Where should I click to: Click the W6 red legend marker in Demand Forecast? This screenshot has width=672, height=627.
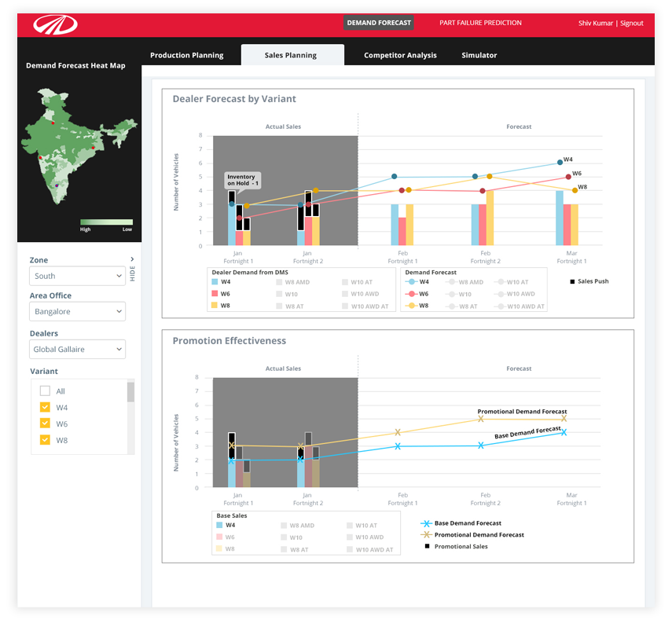pyautogui.click(x=412, y=294)
